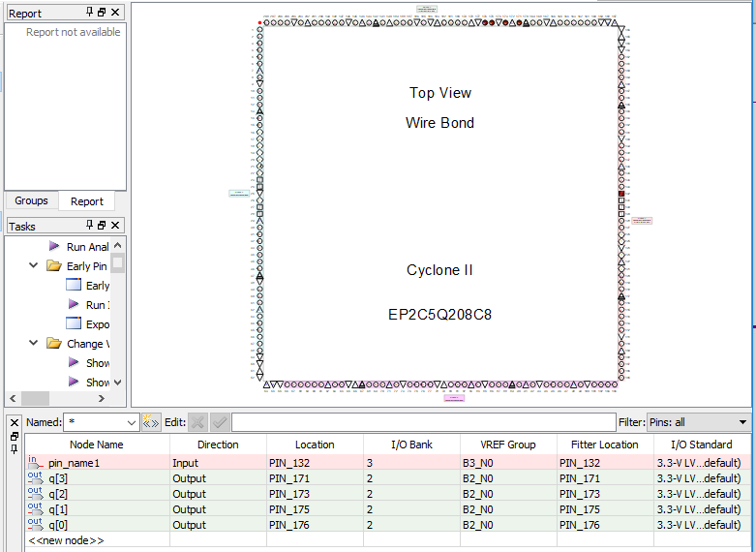This screenshot has width=756, height=552.
Task: Run the second Show task icon
Action: [x=74, y=382]
